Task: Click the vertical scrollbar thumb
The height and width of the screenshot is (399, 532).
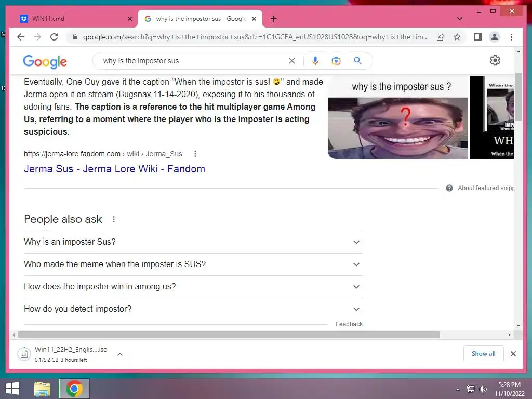Action: pos(518,97)
